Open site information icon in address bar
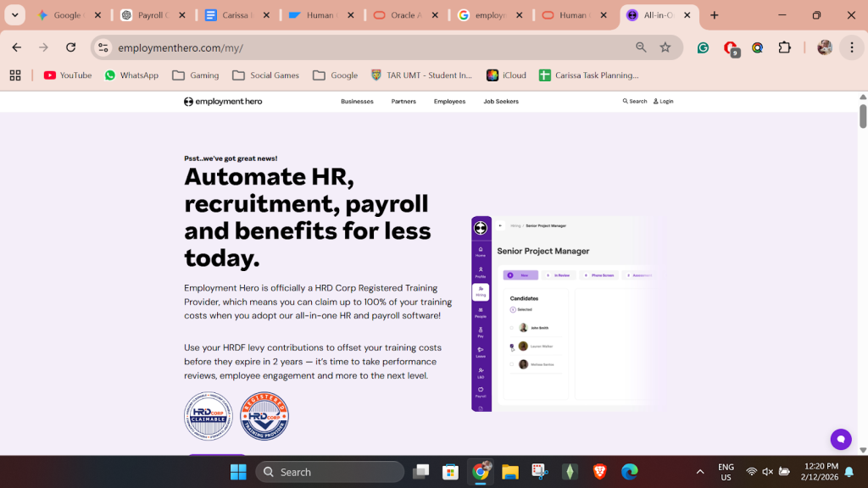868x488 pixels. pyautogui.click(x=103, y=47)
